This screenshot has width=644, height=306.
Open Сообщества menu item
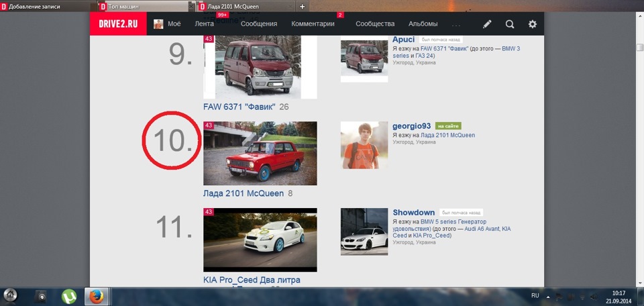[x=375, y=24]
